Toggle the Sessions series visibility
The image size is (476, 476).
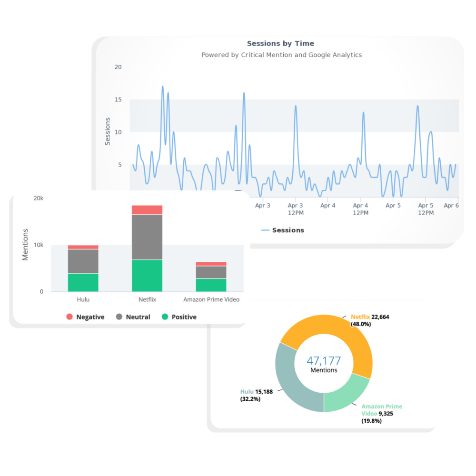pos(288,230)
